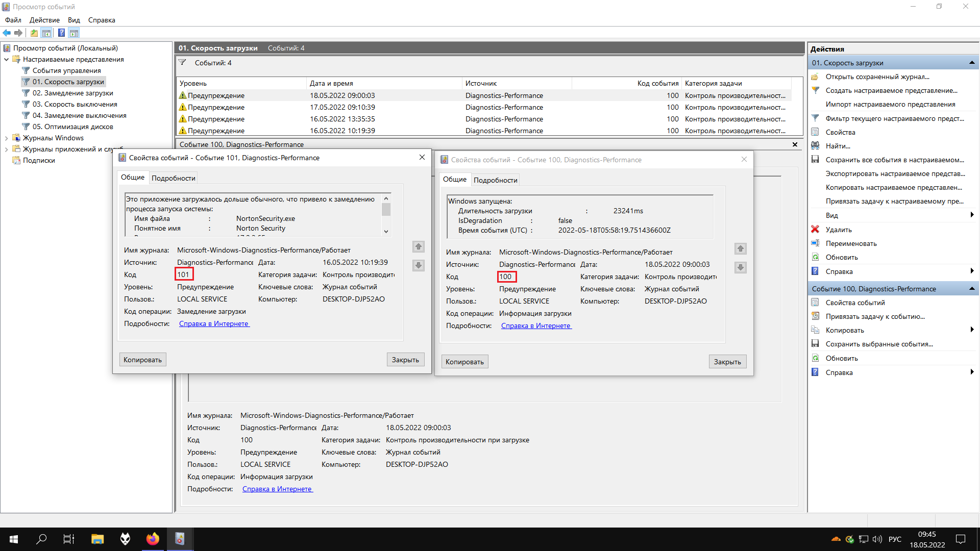The image size is (980, 551).
Task: Click 'Закрыть' button in Event 101 dialog
Action: [x=405, y=360]
